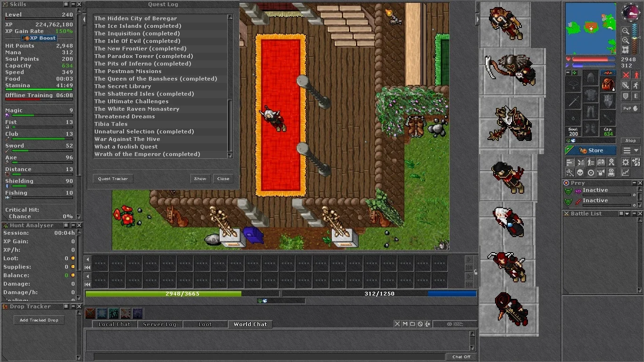Click the minimap centering star icon
Image resolution: width=644 pixels, height=362 pixels.
click(626, 49)
